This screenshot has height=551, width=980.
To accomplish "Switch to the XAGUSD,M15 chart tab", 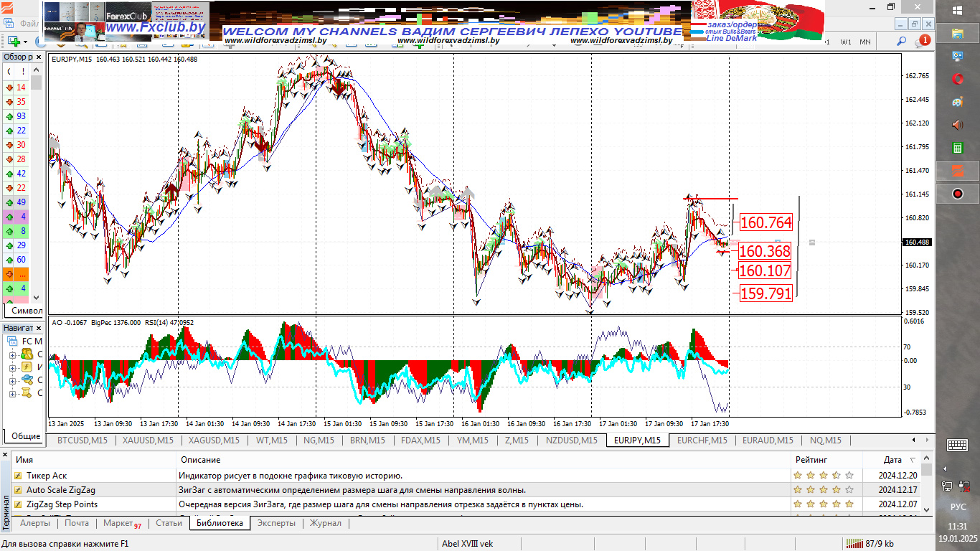I will pos(214,441).
